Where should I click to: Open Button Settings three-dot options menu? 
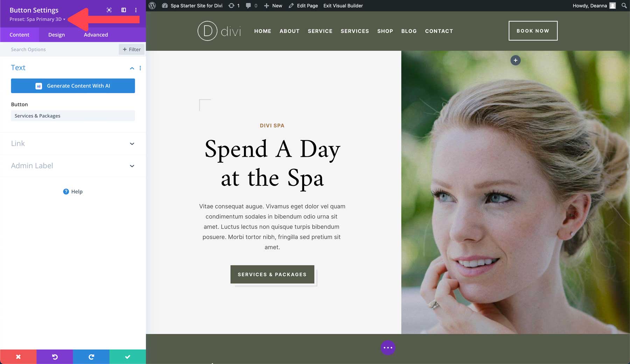pos(136,10)
